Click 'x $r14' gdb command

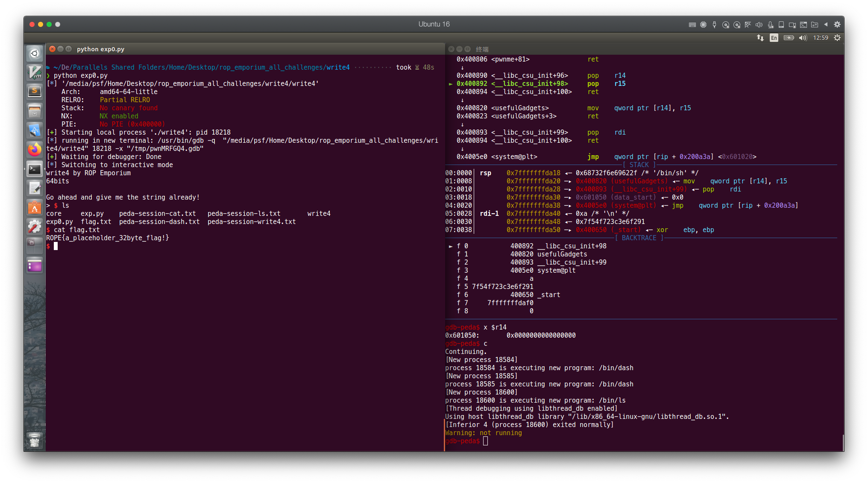[495, 327]
